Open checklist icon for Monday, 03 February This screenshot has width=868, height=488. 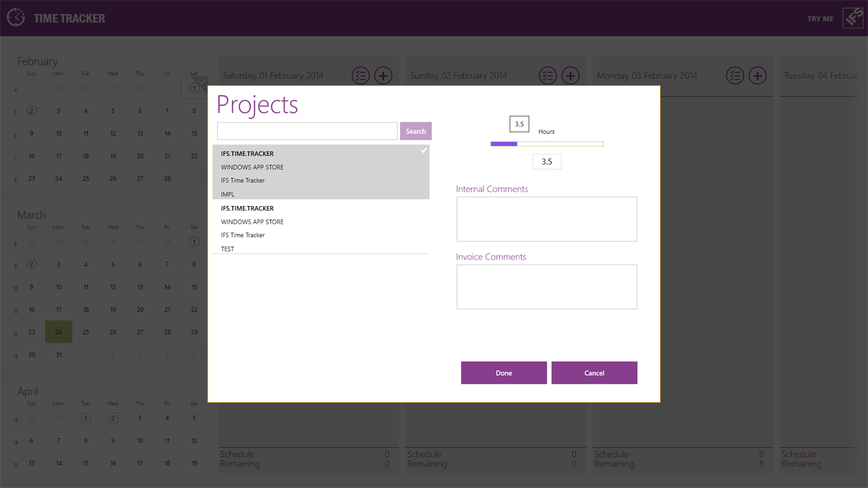735,76
